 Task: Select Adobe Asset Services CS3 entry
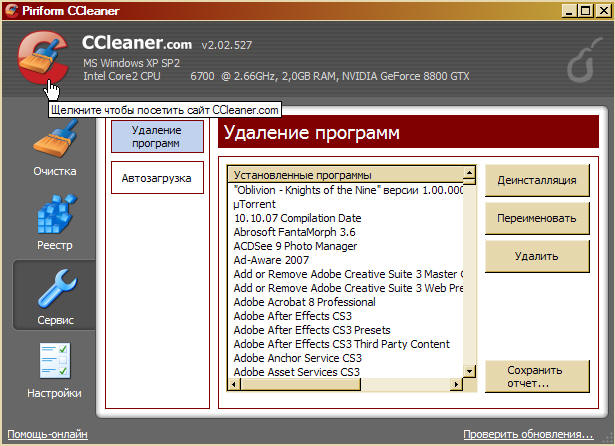346,372
